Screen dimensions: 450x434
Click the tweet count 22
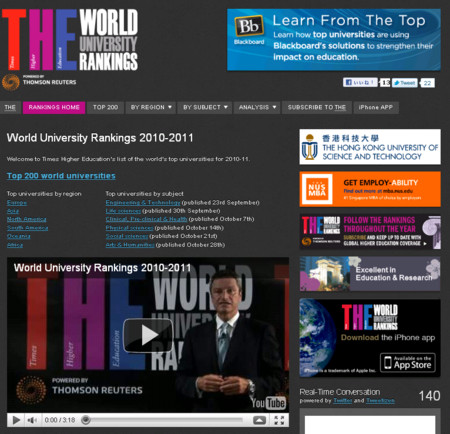[428, 83]
